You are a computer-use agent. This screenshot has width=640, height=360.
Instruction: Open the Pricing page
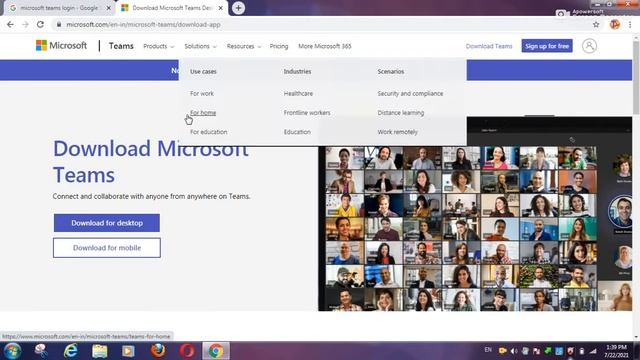coord(279,46)
